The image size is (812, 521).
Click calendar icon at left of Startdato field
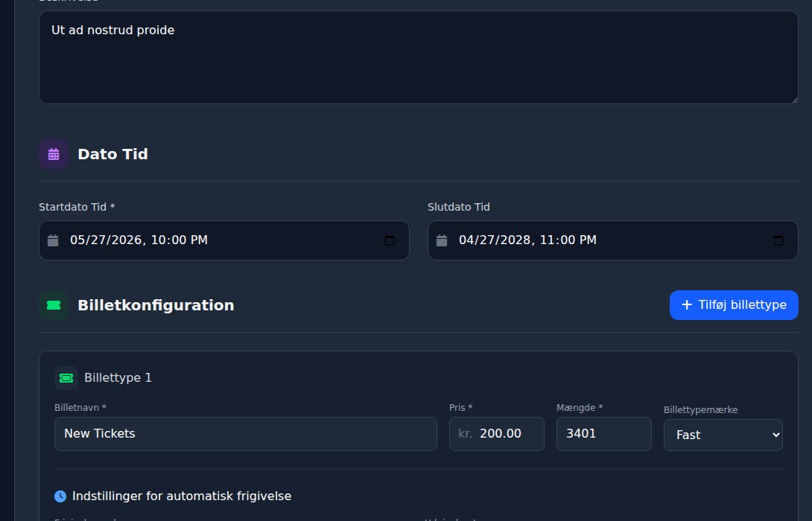pyautogui.click(x=53, y=240)
